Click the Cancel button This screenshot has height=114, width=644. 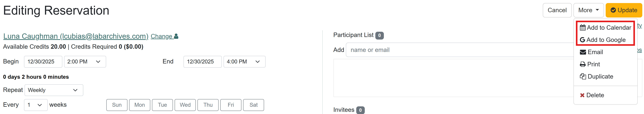pyautogui.click(x=557, y=10)
